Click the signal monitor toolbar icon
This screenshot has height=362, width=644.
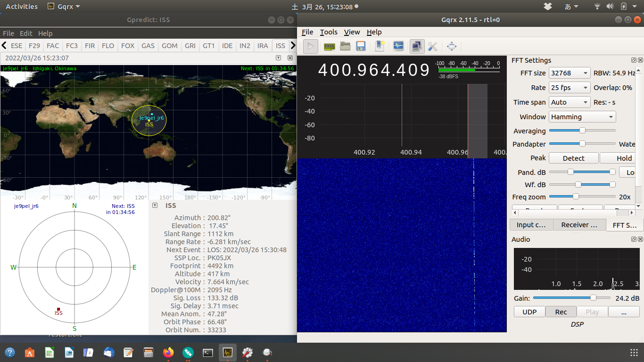click(398, 46)
